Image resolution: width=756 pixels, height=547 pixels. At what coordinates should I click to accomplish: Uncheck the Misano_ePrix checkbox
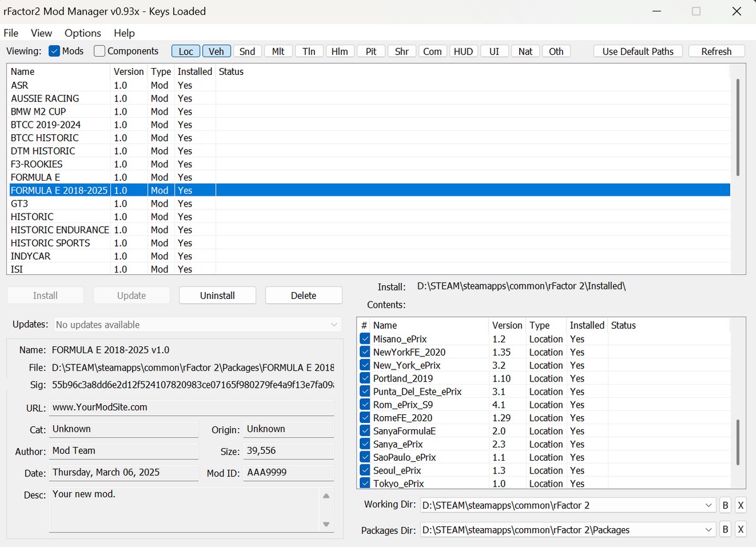click(365, 339)
